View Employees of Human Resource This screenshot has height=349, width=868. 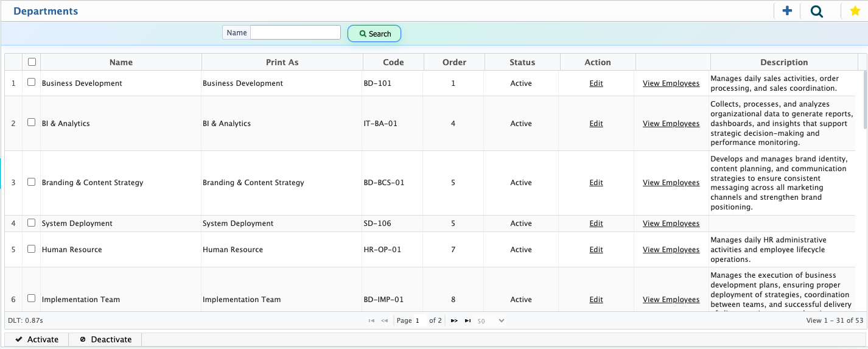671,250
